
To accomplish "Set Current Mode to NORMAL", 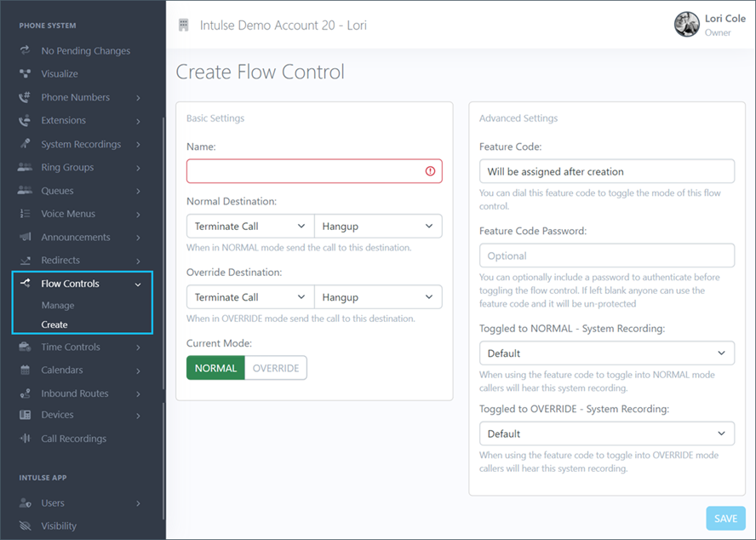I will (215, 367).
